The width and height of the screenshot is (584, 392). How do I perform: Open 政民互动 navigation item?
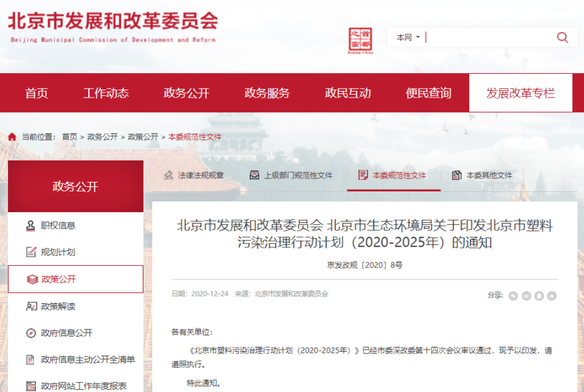click(x=348, y=93)
